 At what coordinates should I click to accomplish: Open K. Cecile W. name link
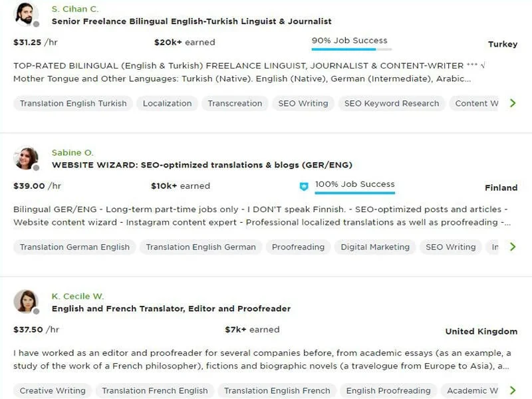tap(77, 297)
